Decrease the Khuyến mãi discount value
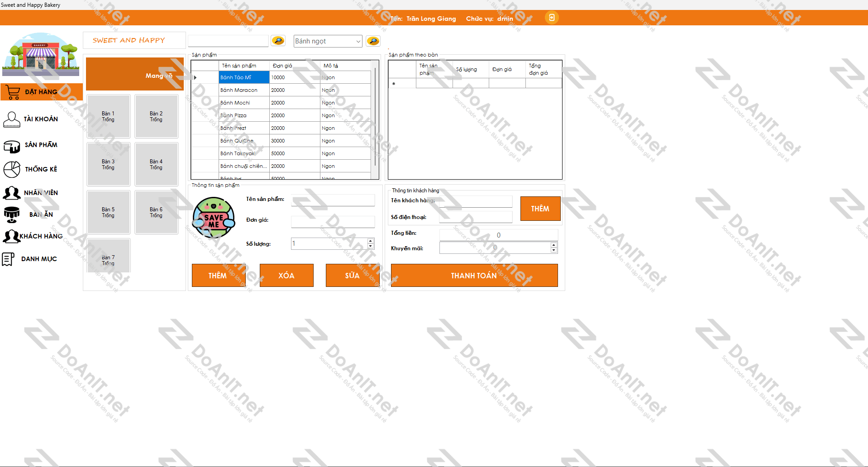868x467 pixels. (553, 250)
